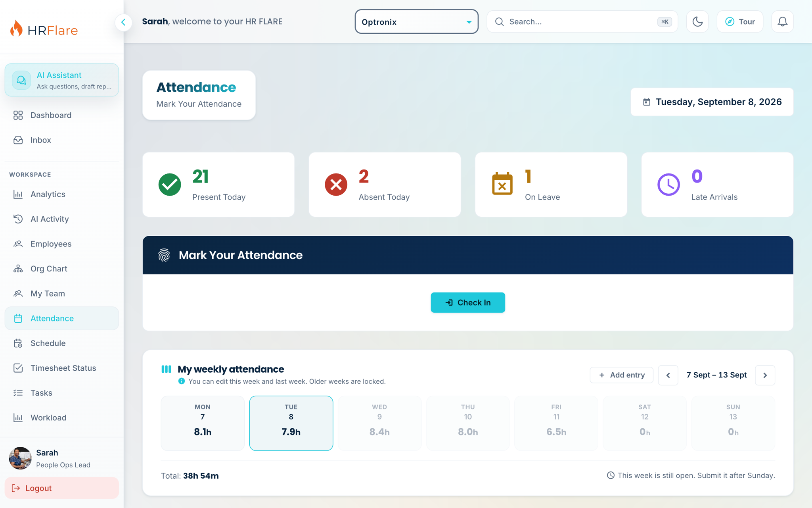Open the AI Assistant panel
Image resolution: width=812 pixels, height=508 pixels.
[62, 80]
